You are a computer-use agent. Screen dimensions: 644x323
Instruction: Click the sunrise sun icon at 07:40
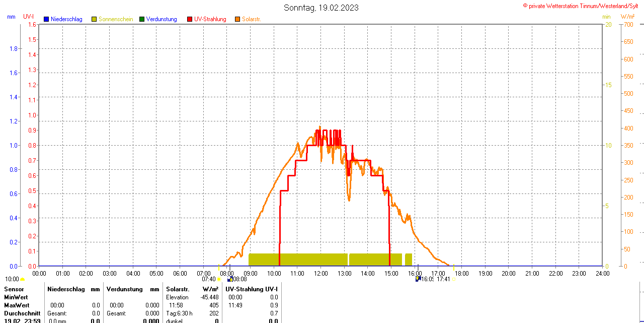pyautogui.click(x=219, y=279)
